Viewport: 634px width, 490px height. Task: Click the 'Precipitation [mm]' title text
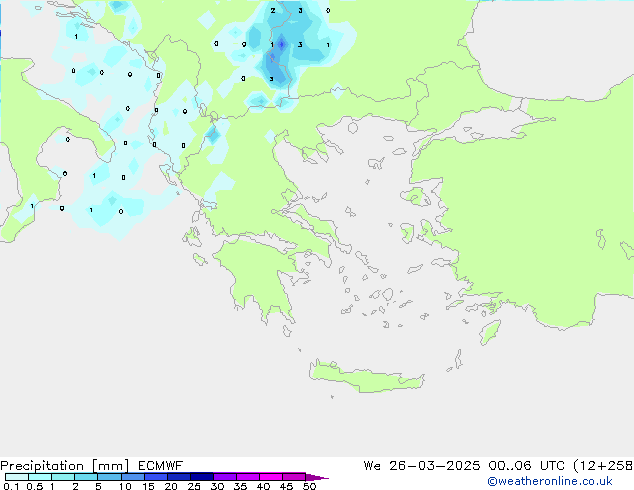coord(64,466)
